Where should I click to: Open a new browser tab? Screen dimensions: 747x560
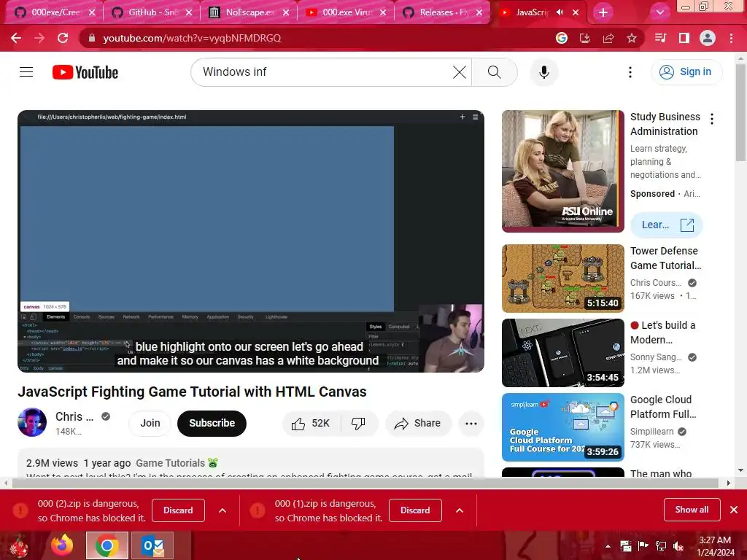click(603, 12)
